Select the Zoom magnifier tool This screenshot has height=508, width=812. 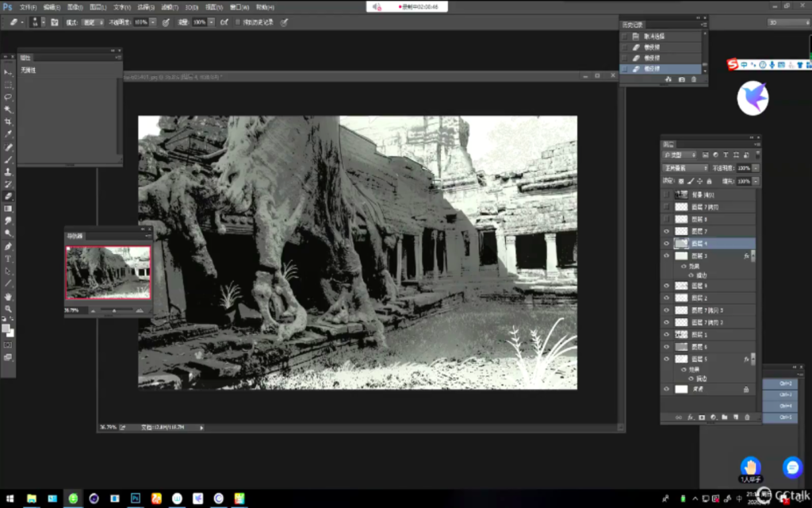pyautogui.click(x=9, y=309)
